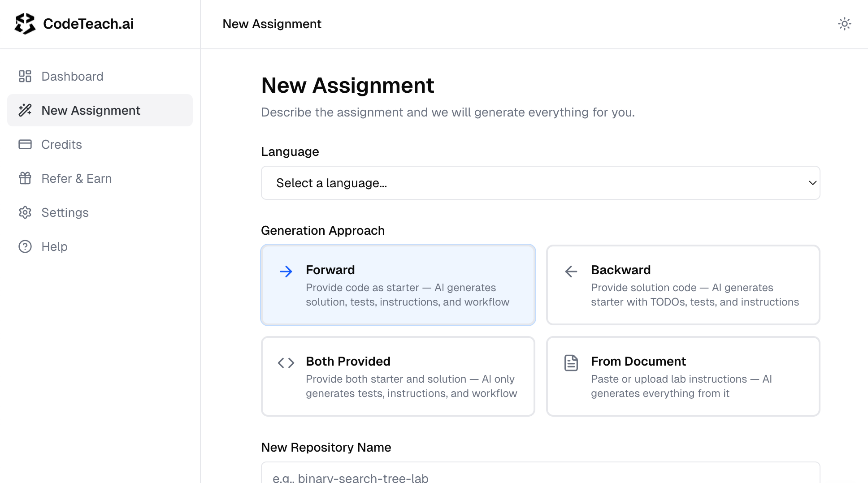The height and width of the screenshot is (483, 868).
Task: Expand the language dropdown chevron
Action: pyautogui.click(x=812, y=183)
